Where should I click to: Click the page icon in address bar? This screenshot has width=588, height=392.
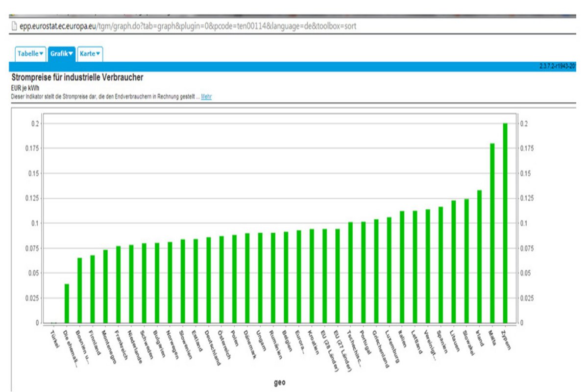click(13, 26)
